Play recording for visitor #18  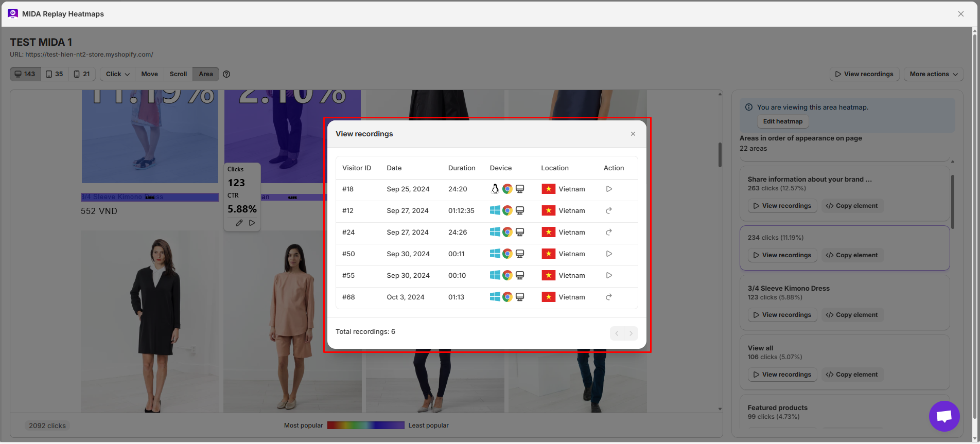(x=609, y=189)
